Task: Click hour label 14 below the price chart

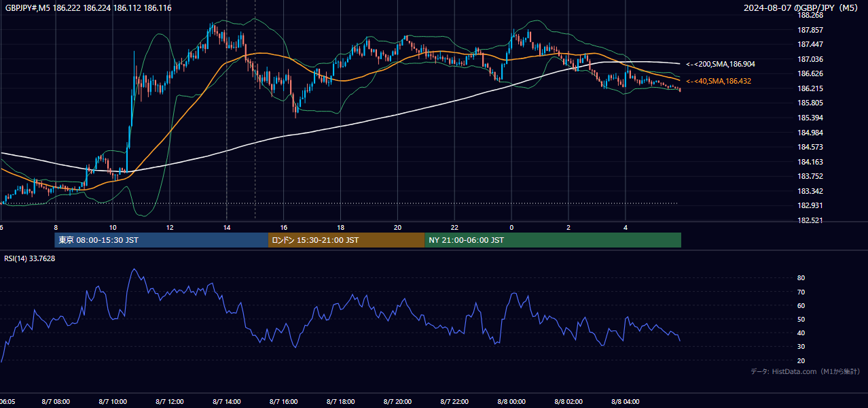Action: click(x=226, y=227)
